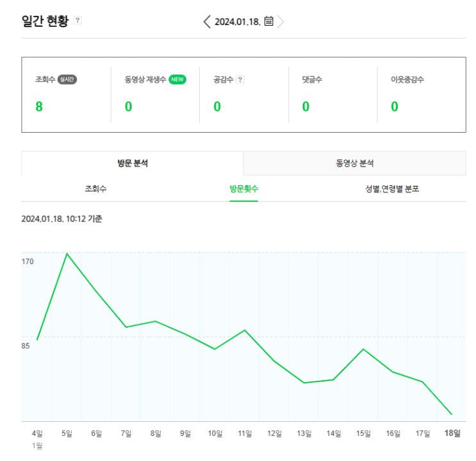Screen dimensions: 476x461
Task: Go to next day arrow
Action: point(281,21)
